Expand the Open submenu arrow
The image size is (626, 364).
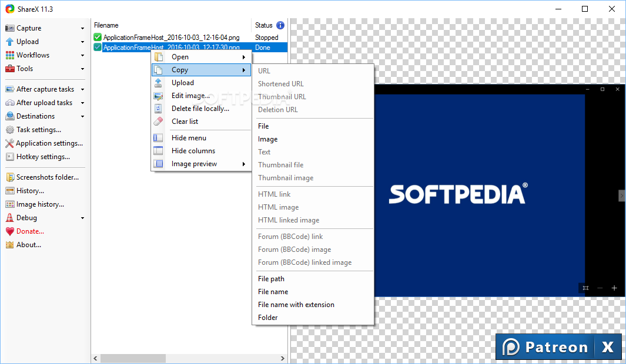coord(244,57)
